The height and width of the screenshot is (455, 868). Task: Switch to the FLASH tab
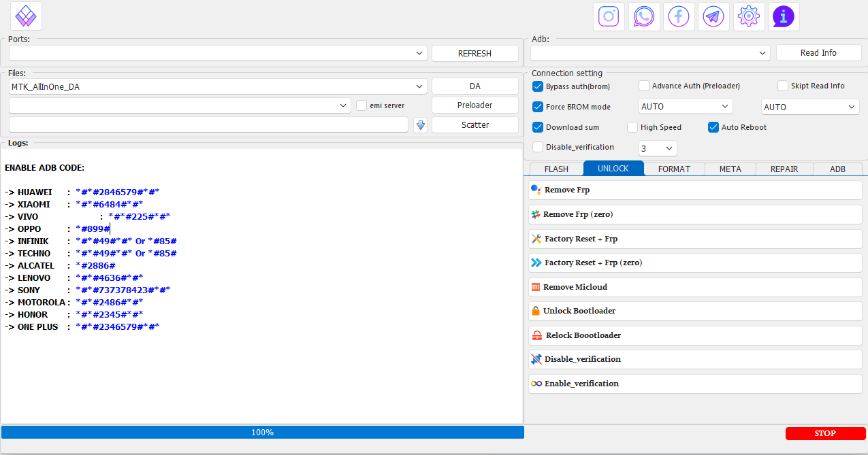[x=556, y=169]
